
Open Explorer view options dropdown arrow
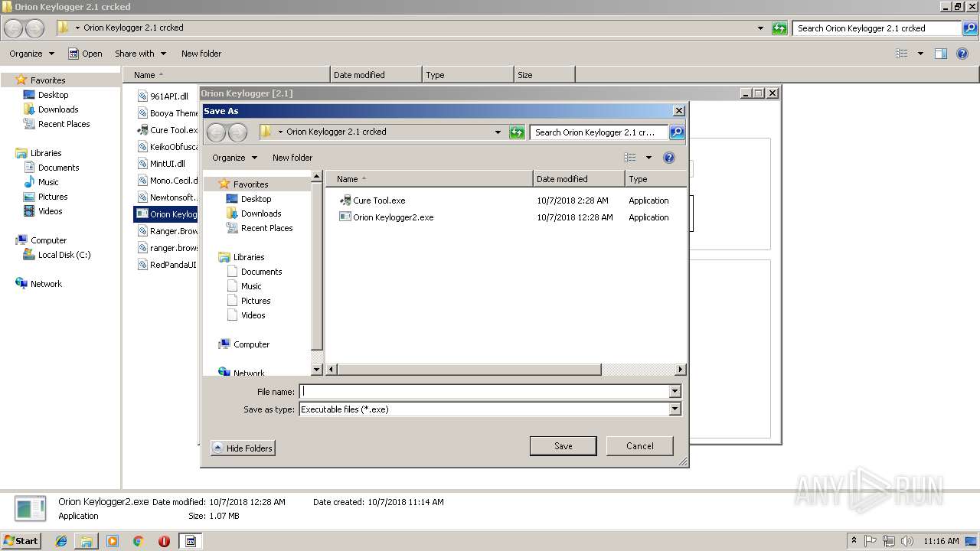point(920,54)
